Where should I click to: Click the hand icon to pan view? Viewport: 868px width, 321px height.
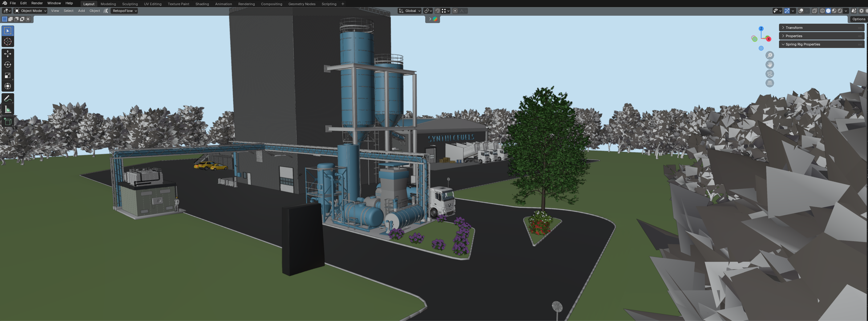coord(769,65)
